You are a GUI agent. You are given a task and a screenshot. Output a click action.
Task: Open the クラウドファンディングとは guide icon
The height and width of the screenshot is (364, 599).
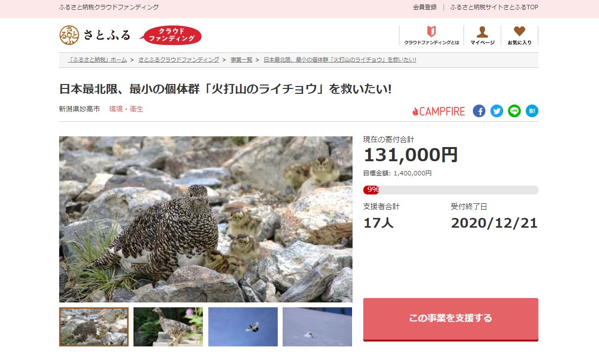(431, 35)
